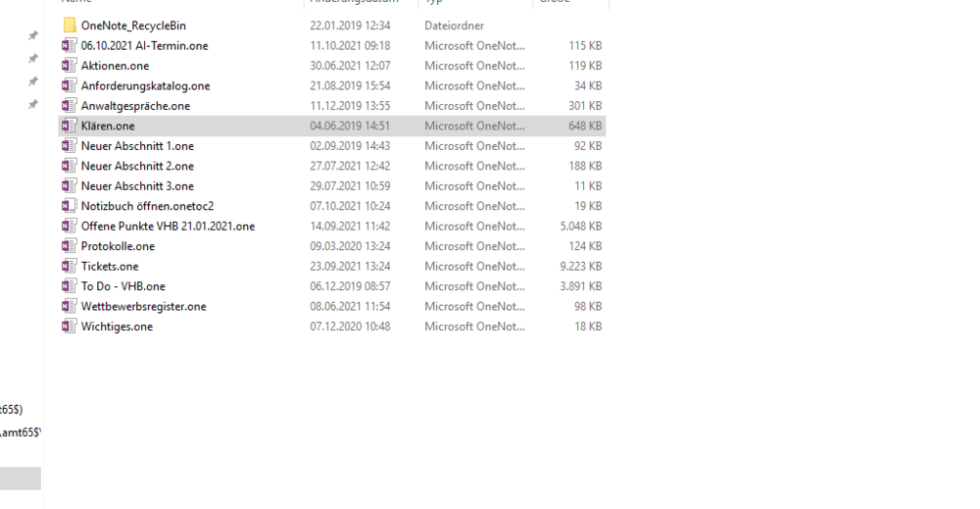Click the bottom pin icon in sidebar
This screenshot has width=980, height=509.
tap(32, 104)
